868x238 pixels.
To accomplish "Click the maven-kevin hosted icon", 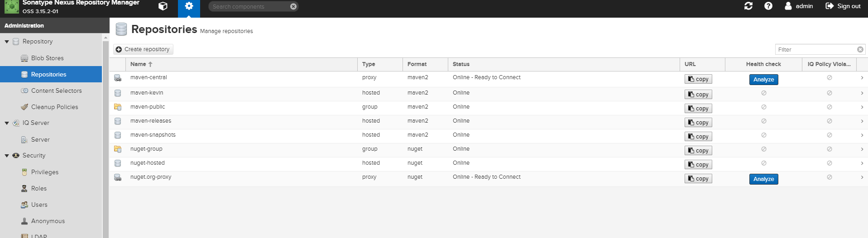I will click(118, 93).
